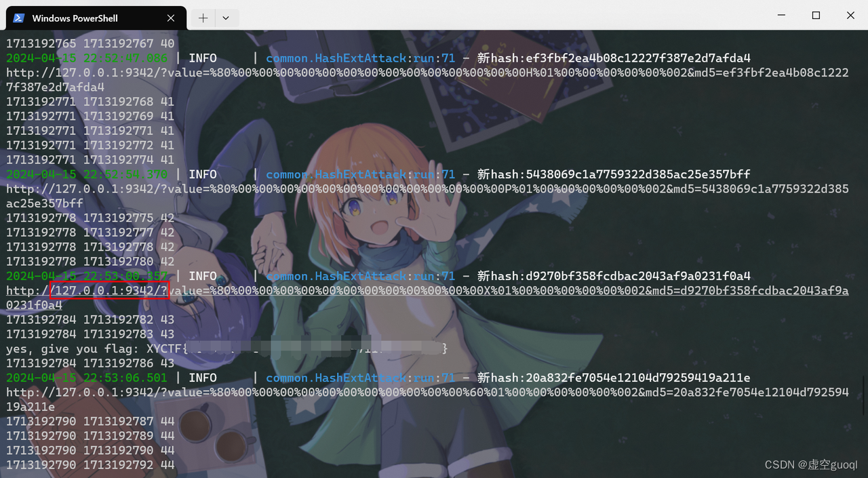This screenshot has width=868, height=478.
Task: Minimize the Windows Terminal window
Action: (781, 15)
